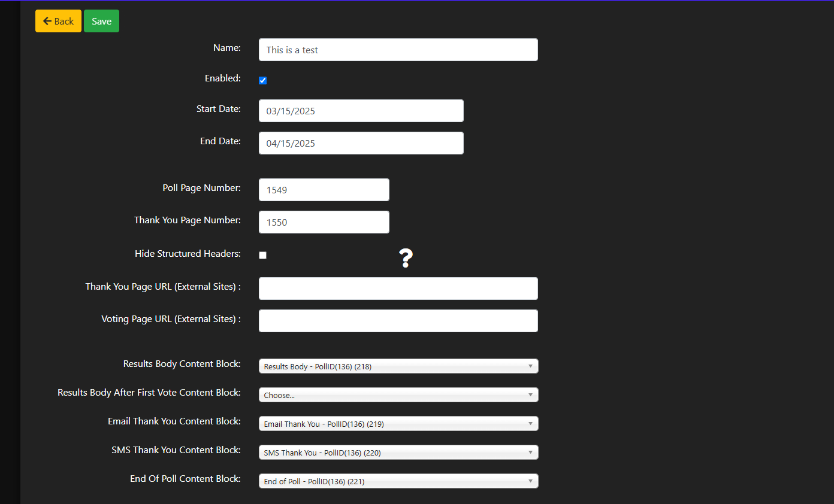Click the Name text field
Screen dimensions: 834x504
coord(398,50)
